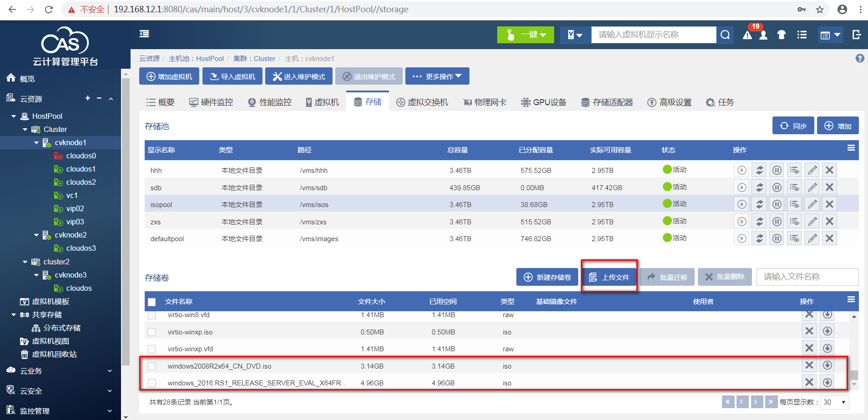This screenshot has width=868, height=420.
Task: Open the VM type search filter dropdown
Action: (575, 35)
